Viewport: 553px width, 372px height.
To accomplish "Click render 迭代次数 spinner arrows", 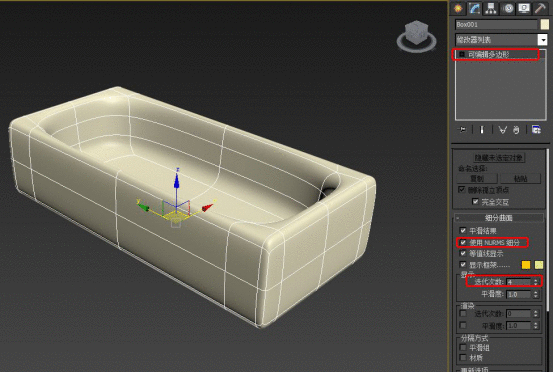I will (x=536, y=313).
